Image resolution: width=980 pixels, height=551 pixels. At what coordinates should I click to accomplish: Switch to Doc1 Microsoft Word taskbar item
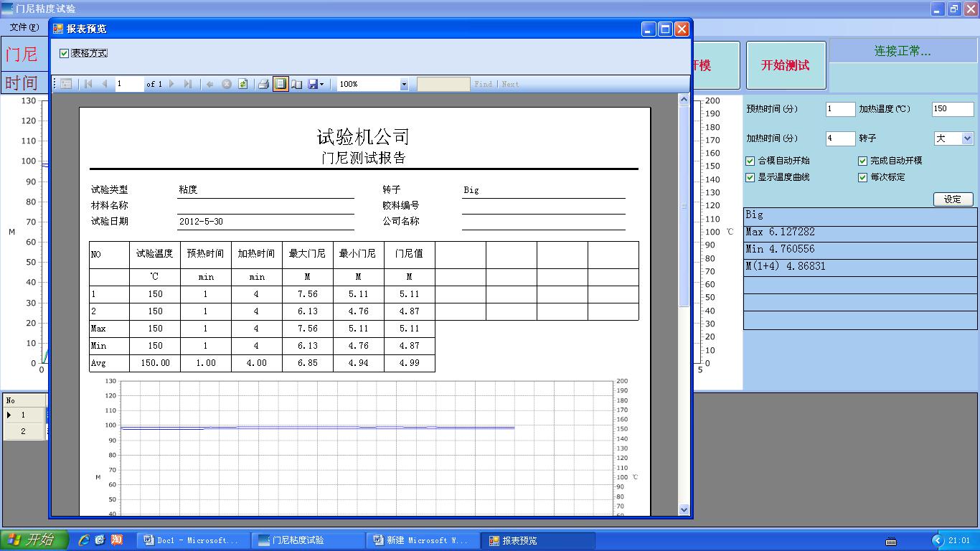click(194, 540)
